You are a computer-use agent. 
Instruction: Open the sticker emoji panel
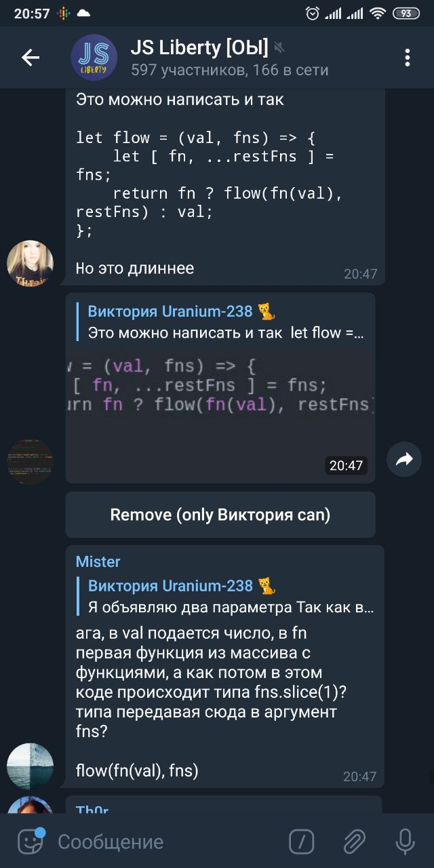click(x=30, y=842)
